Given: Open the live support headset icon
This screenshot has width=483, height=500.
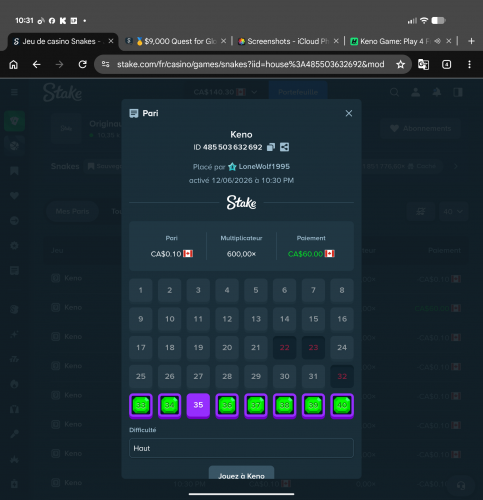Looking at the screenshot, I should (x=461, y=485).
